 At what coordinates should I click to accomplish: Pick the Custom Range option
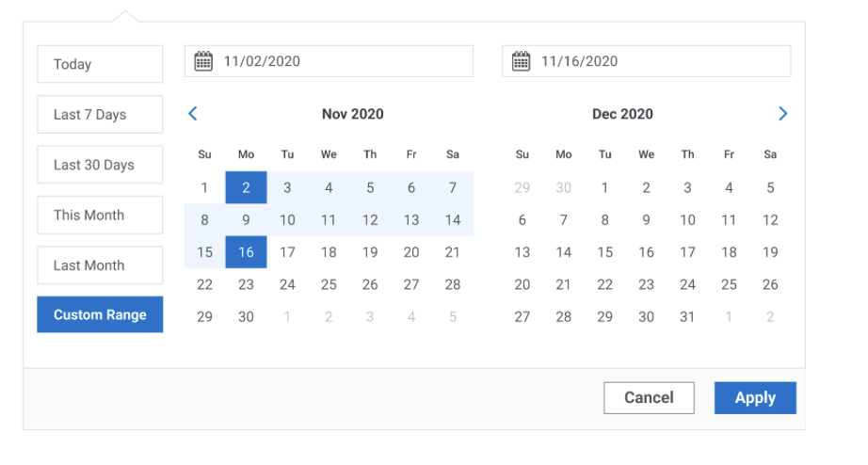pos(100,315)
